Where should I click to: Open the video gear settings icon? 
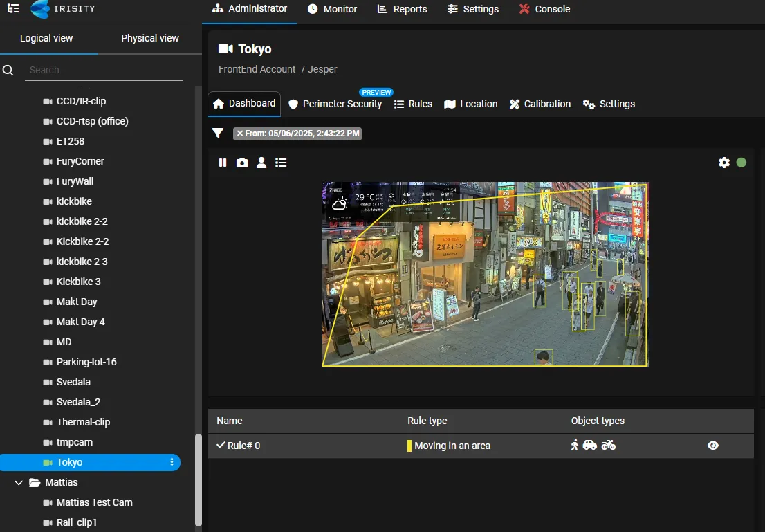pyautogui.click(x=724, y=163)
